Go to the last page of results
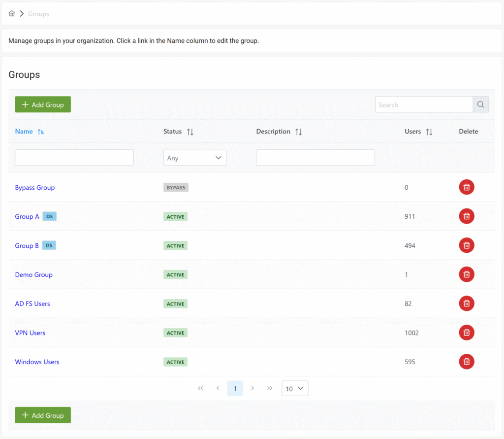 click(270, 388)
